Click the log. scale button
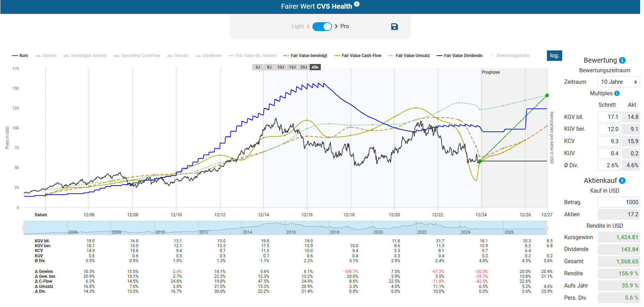Image resolution: width=644 pixels, height=307 pixels. tap(554, 56)
